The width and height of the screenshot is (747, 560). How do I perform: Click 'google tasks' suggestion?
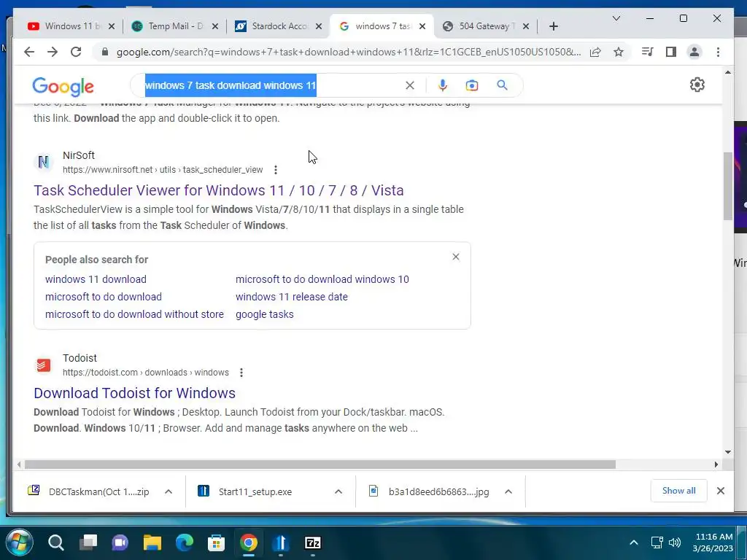[x=264, y=314]
